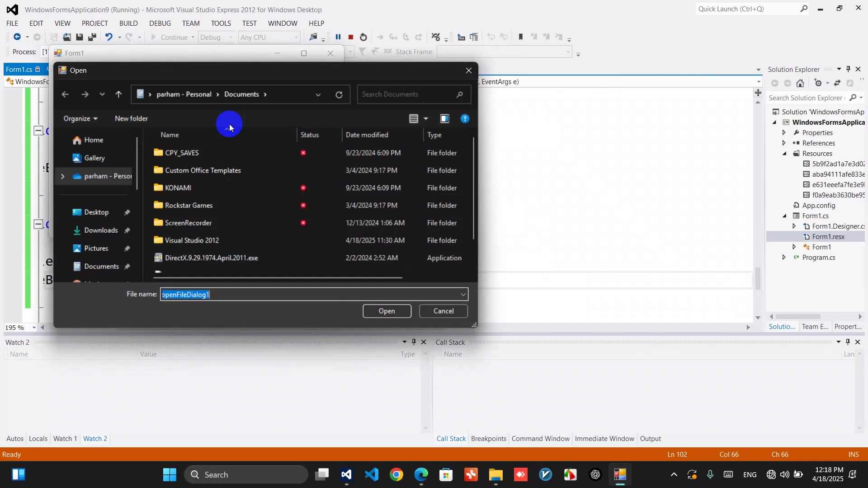Click the Open dialog Help icon
The width and height of the screenshot is (868, 488).
(x=465, y=118)
